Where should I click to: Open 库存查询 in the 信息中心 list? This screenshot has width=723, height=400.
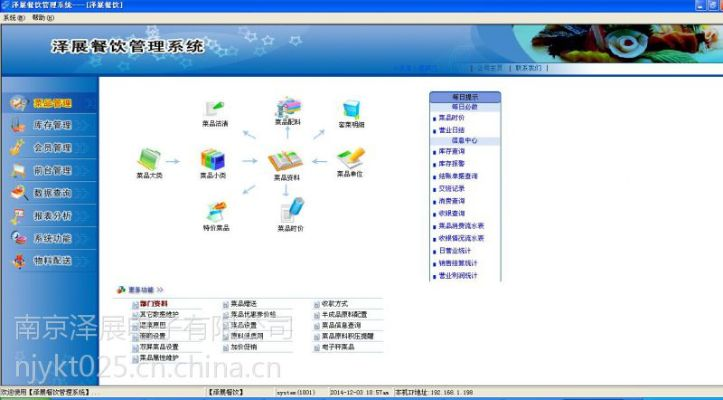[451, 151]
